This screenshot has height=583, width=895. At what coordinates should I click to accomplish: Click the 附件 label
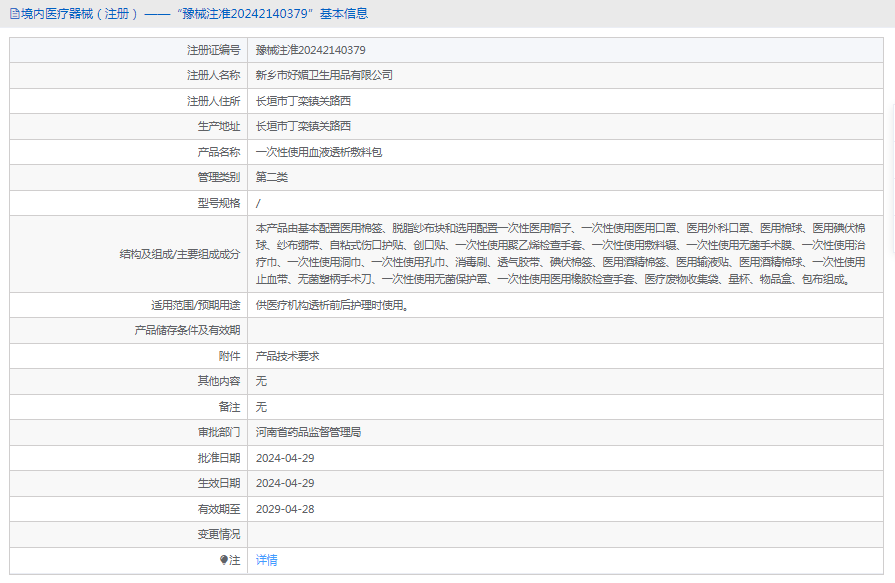click(229, 356)
